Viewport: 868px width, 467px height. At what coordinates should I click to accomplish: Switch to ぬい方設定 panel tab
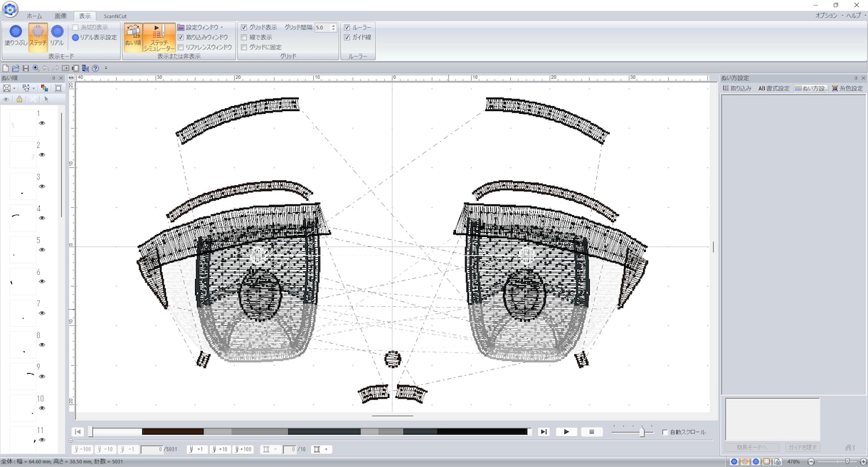click(x=810, y=88)
